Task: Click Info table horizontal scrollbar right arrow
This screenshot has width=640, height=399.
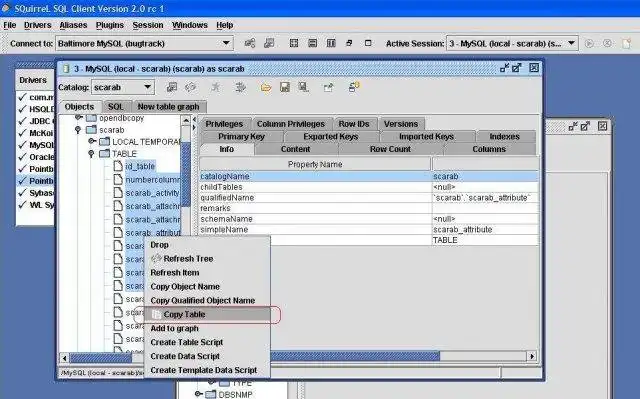Action: (x=531, y=357)
